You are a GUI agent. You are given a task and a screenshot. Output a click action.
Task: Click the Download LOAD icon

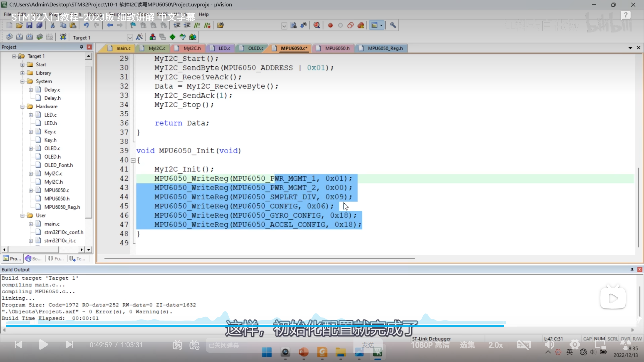[x=63, y=37]
